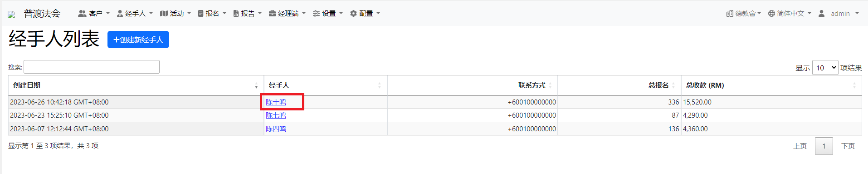
Task: Expand the 德教會 organization dropdown
Action: [x=743, y=14]
